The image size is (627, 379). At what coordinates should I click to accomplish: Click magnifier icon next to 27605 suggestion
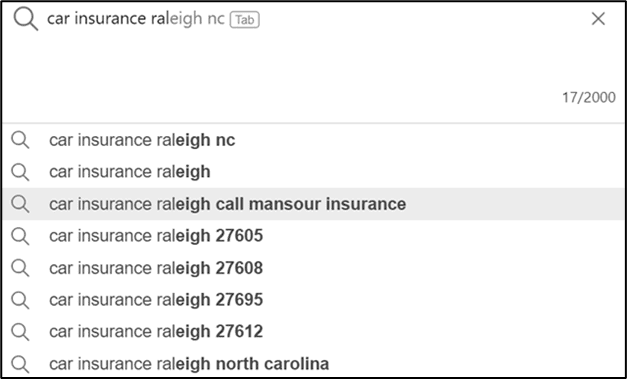[20, 236]
